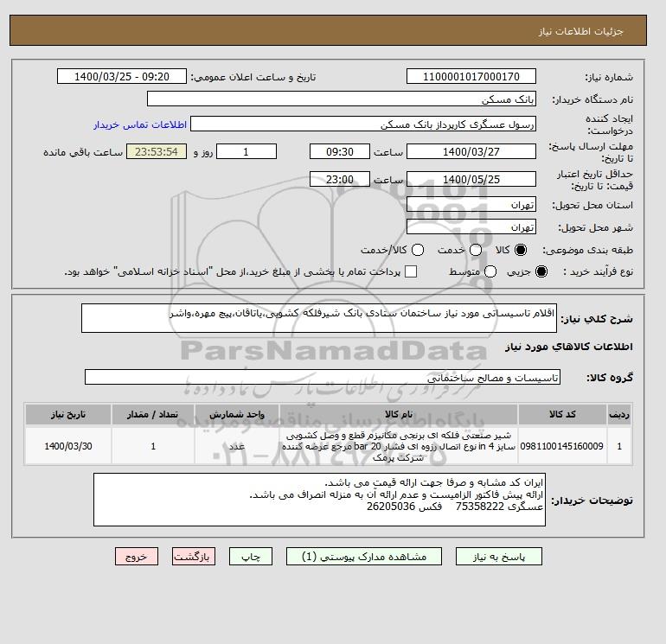Click the goods group field تاسیسات و مصالح ساختمانی
Image resolution: width=666 pixels, height=644 pixels.
[x=323, y=377]
